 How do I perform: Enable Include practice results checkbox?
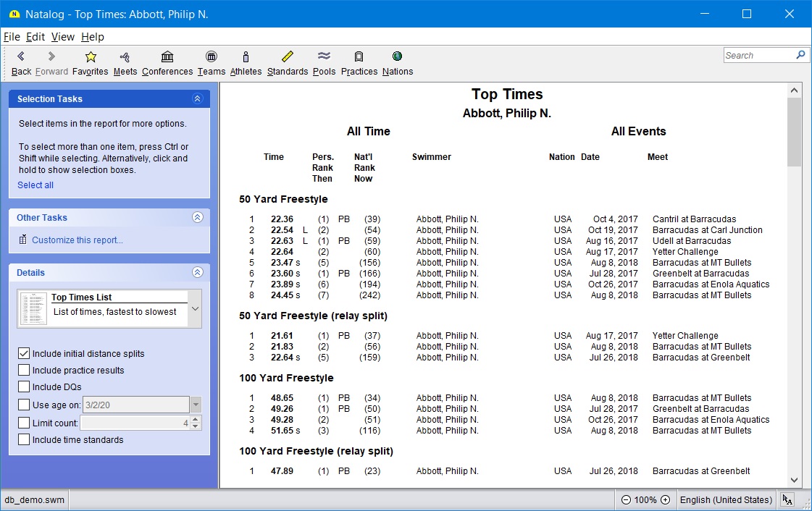24,371
